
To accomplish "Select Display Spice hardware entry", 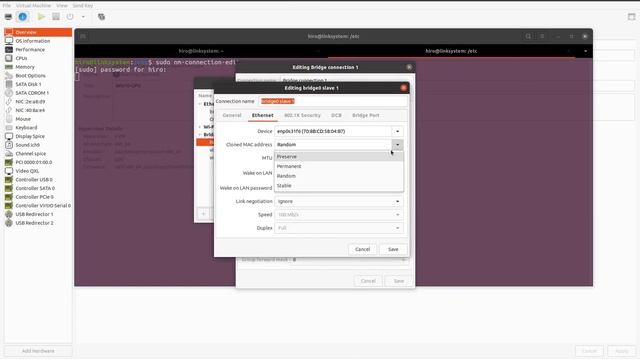I will coord(38,136).
